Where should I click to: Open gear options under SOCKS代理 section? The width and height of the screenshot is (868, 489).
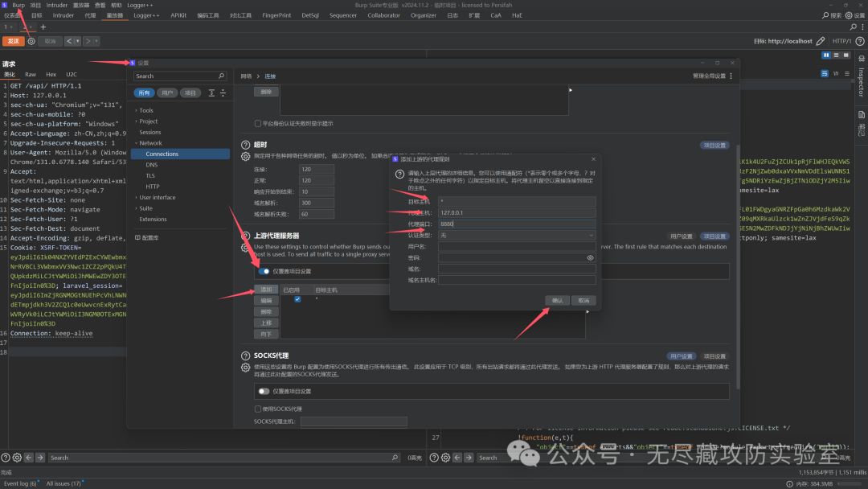pos(245,368)
